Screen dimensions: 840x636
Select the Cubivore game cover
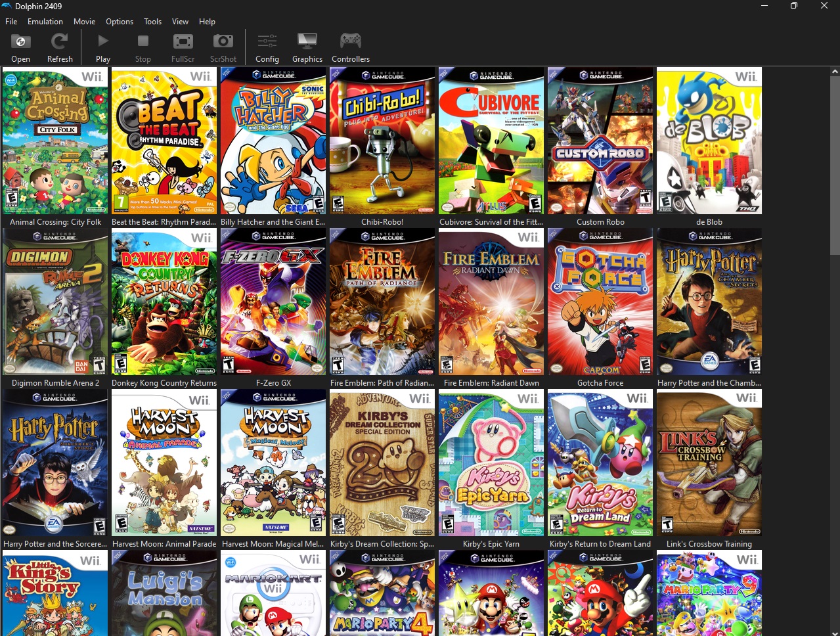(491, 141)
